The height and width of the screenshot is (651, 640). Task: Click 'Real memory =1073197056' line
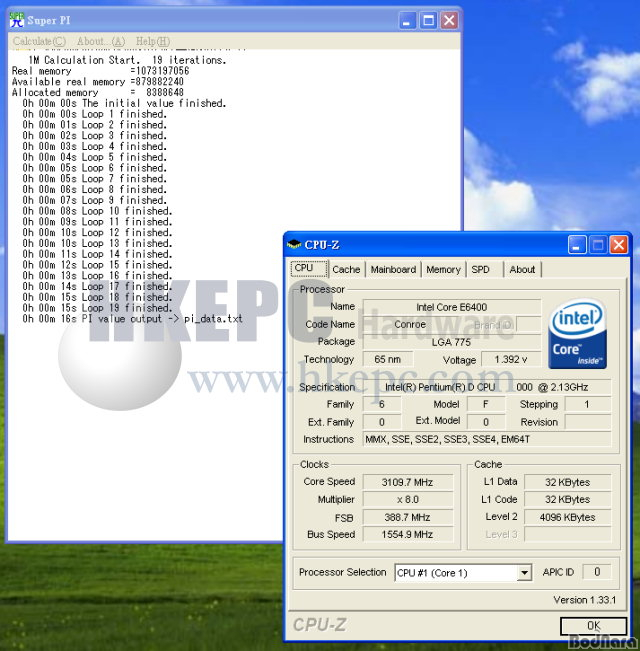pos(100,71)
